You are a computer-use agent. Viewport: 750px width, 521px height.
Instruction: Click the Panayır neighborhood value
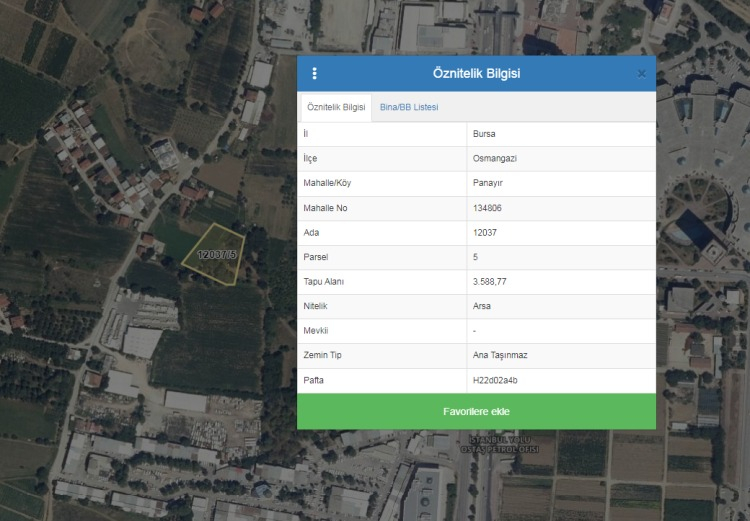tap(489, 183)
